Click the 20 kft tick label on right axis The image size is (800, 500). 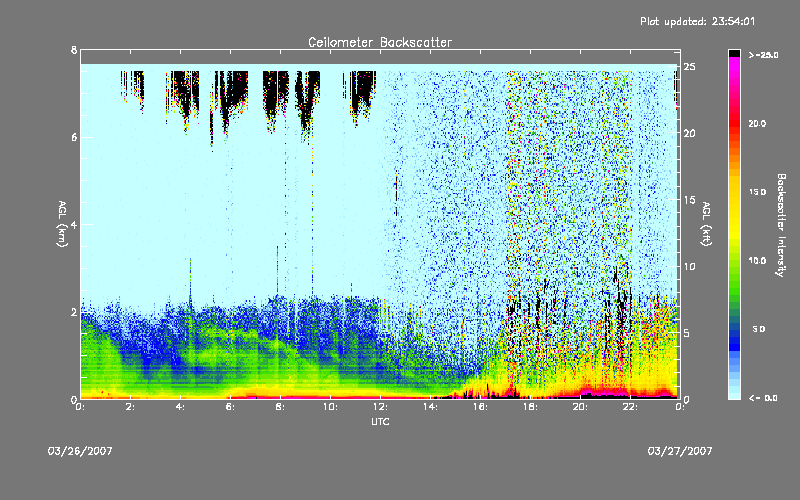(689, 133)
